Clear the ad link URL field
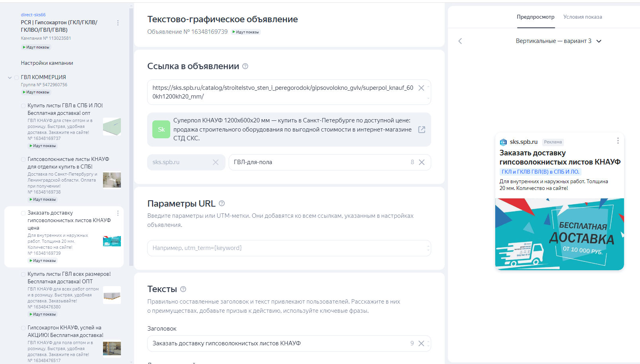Screen dimensions: 640x364 [x=421, y=88]
